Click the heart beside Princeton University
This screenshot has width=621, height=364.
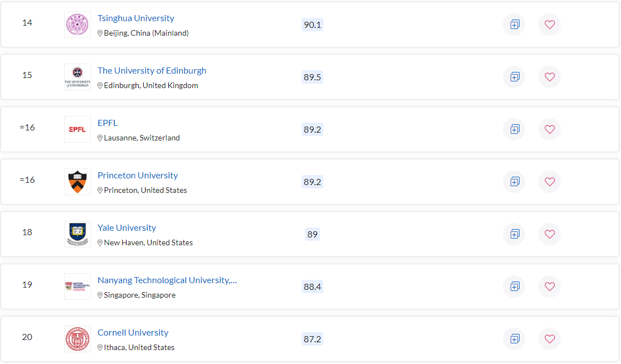click(x=550, y=182)
